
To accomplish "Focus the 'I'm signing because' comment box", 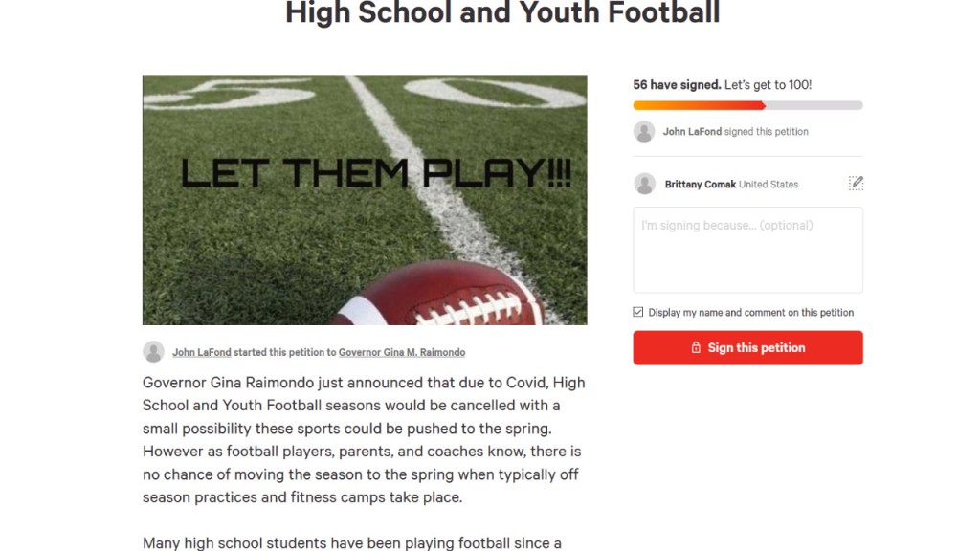I will click(x=747, y=250).
